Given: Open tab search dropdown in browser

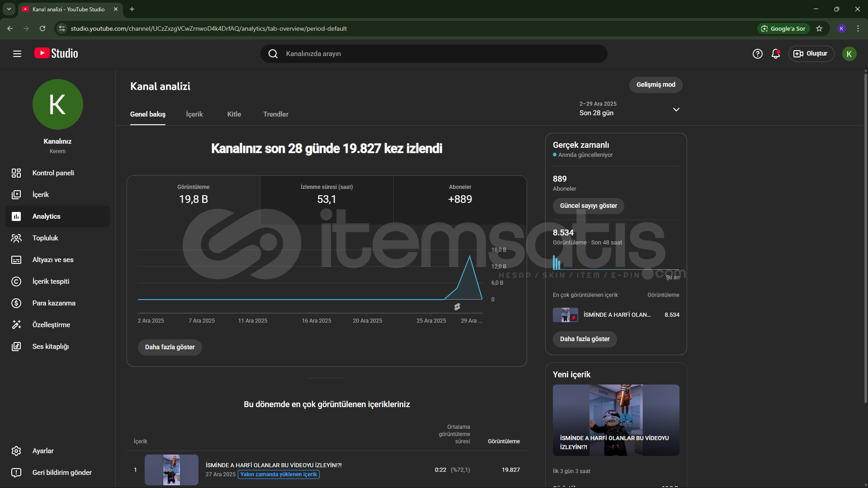Looking at the screenshot, I should pyautogui.click(x=9, y=9).
